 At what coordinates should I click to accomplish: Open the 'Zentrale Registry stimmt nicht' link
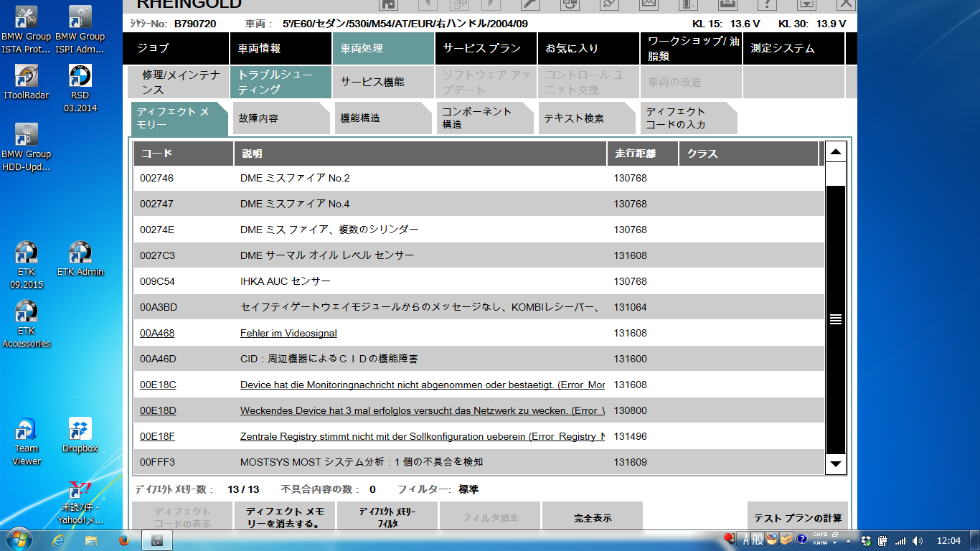coord(423,436)
